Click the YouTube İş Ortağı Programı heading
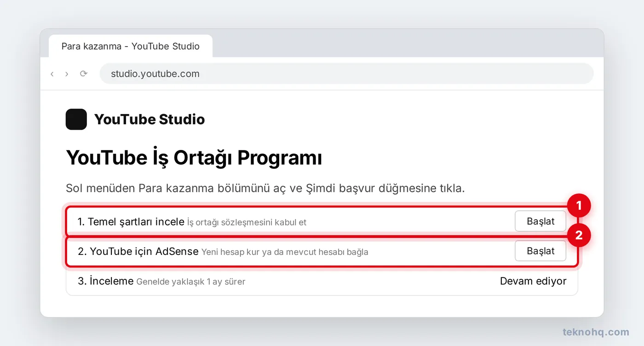This screenshot has width=644, height=346. (194, 158)
